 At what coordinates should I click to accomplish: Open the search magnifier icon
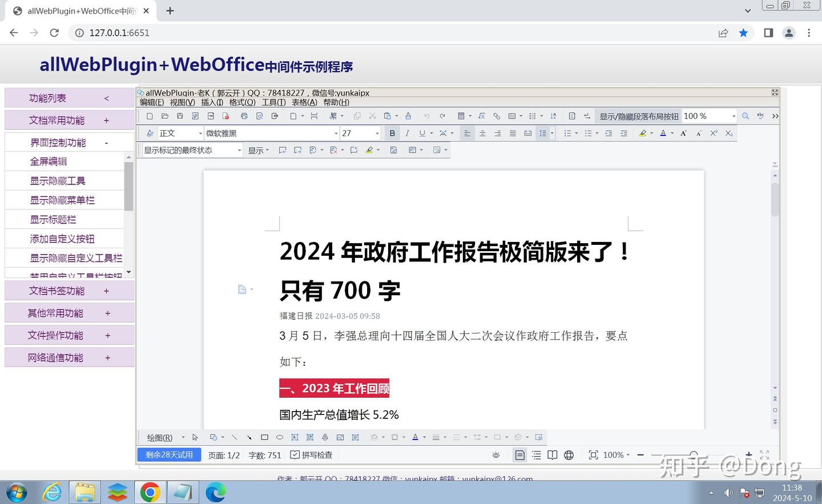[x=745, y=116]
